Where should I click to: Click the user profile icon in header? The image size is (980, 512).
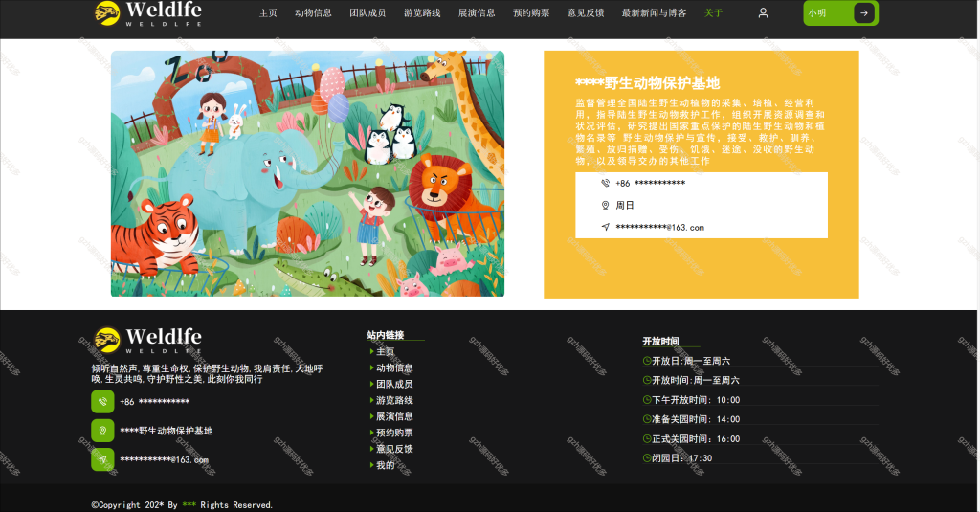[x=763, y=12]
